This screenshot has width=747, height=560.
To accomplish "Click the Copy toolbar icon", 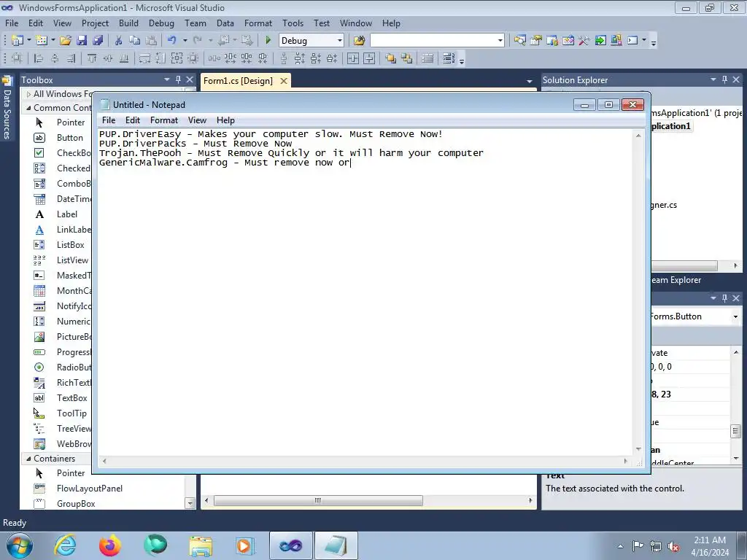I will (x=135, y=41).
